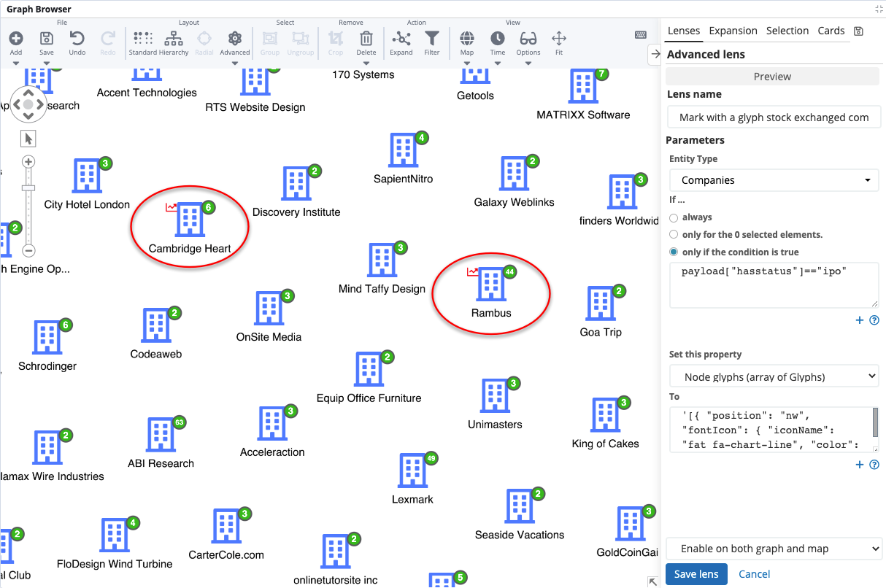Open the Entity Type Companies dropdown

774,180
